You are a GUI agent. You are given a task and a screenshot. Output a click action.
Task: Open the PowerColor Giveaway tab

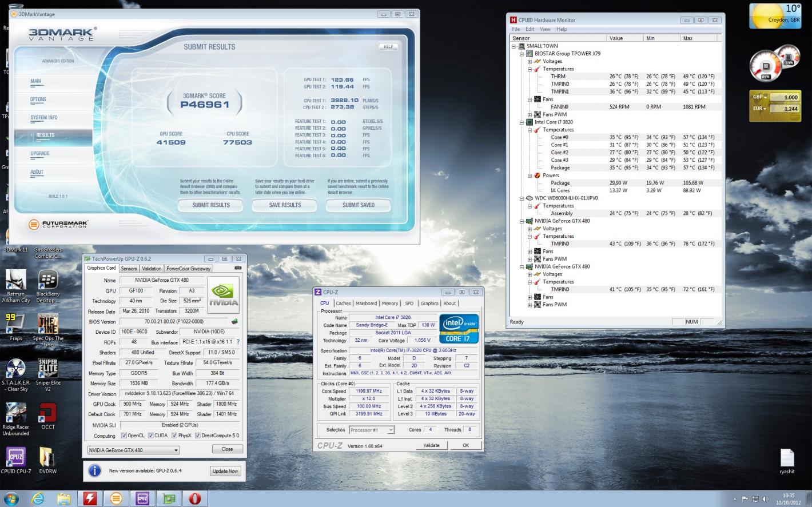(188, 269)
